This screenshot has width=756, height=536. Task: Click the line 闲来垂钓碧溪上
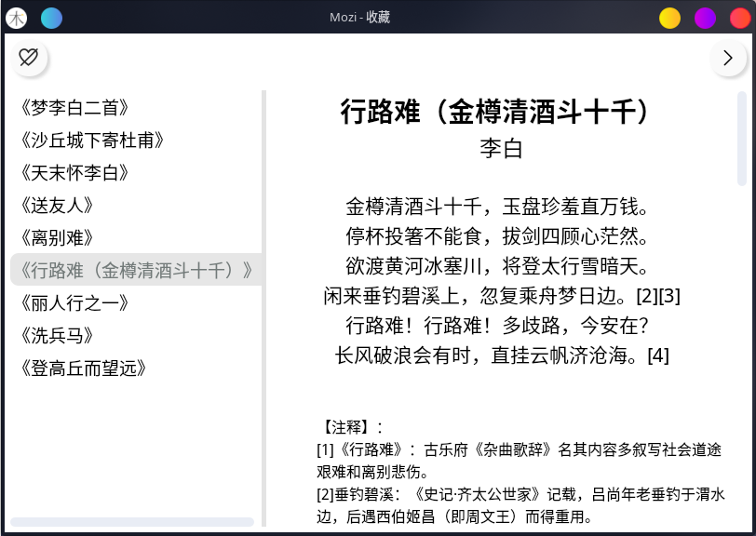click(x=502, y=296)
